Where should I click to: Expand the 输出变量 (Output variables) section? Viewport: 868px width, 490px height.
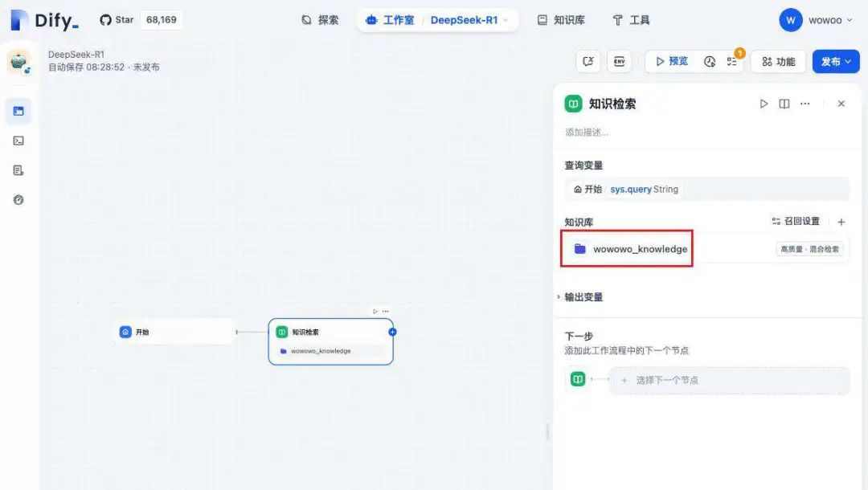click(579, 297)
